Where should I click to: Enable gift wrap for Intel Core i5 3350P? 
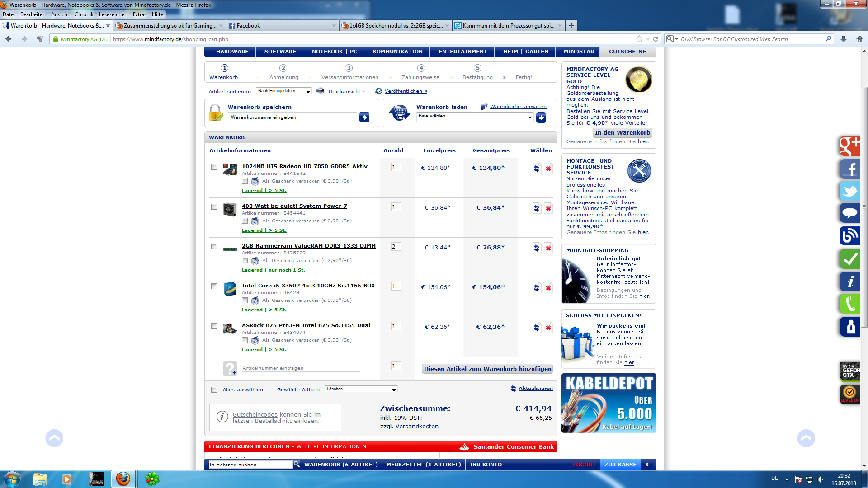(245, 300)
